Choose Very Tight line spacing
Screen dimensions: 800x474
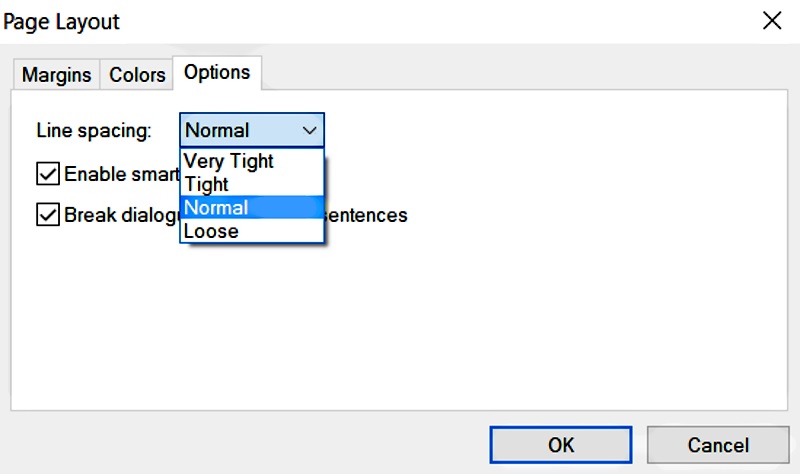(x=229, y=161)
